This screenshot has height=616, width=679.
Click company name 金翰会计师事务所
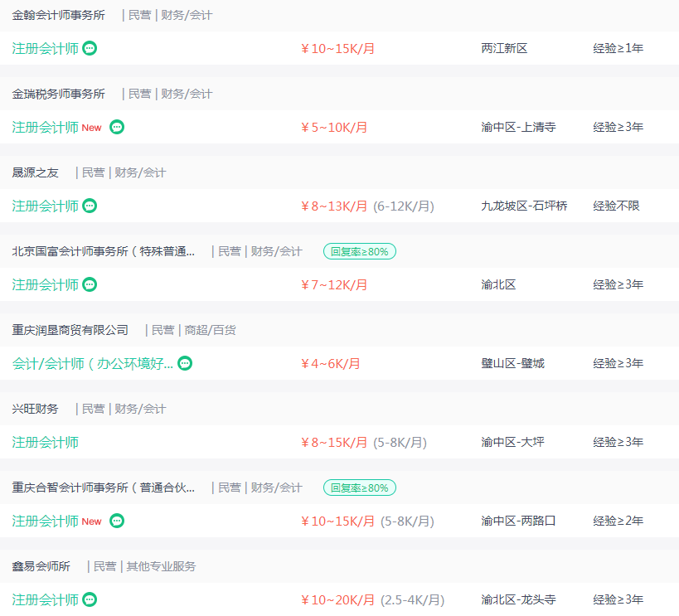click(x=59, y=15)
